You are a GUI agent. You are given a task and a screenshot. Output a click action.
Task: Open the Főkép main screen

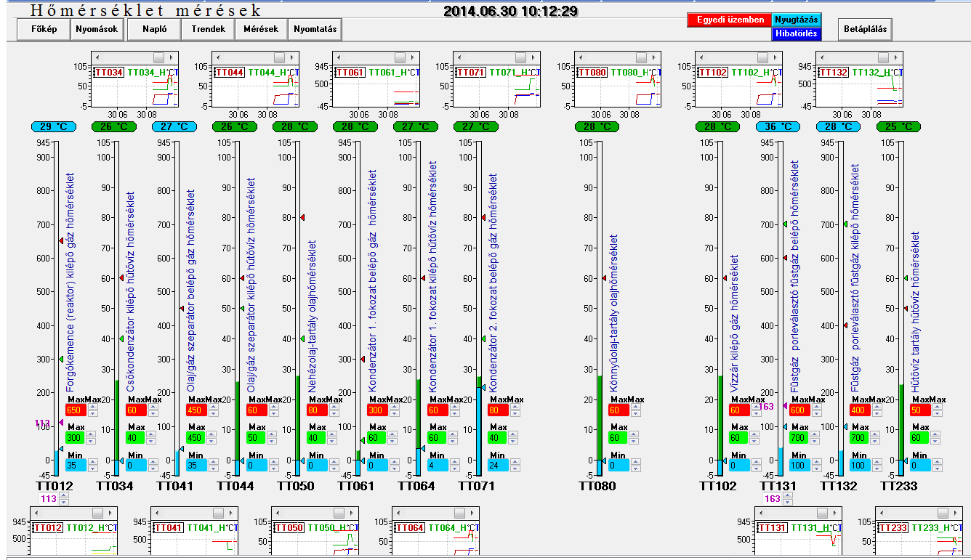click(44, 30)
